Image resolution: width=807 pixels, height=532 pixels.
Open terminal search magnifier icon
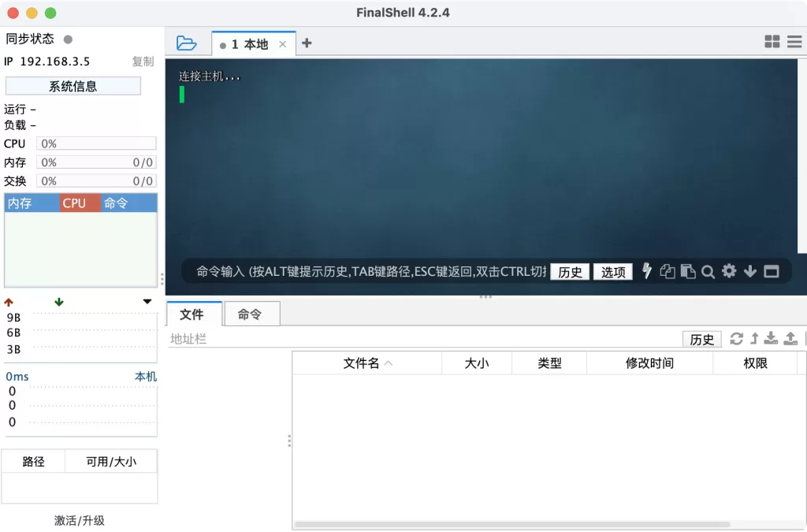point(708,272)
